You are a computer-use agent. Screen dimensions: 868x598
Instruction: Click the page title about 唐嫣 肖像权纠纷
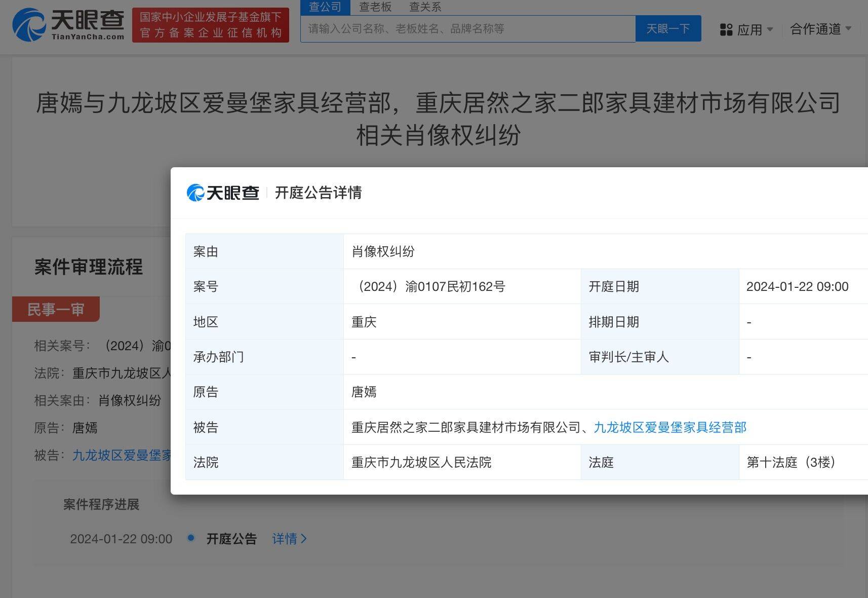pyautogui.click(x=439, y=119)
